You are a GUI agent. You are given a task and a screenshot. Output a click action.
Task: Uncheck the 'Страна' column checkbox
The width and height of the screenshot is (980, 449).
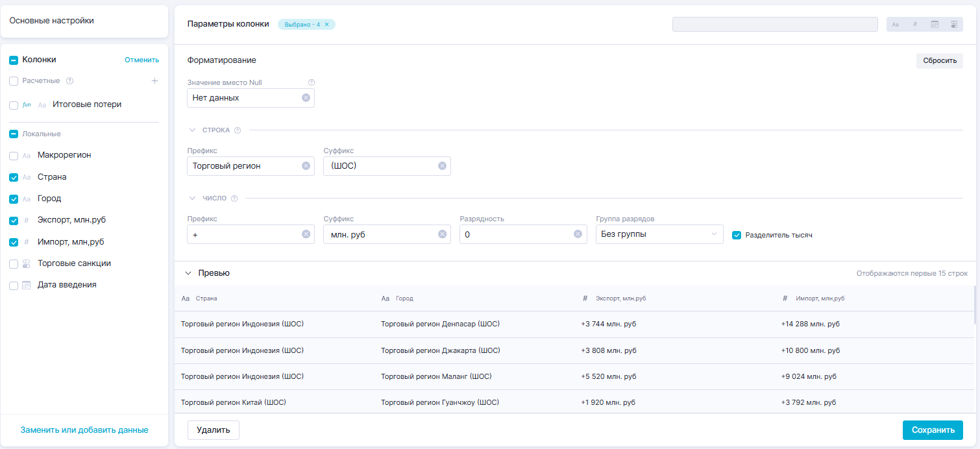click(14, 177)
